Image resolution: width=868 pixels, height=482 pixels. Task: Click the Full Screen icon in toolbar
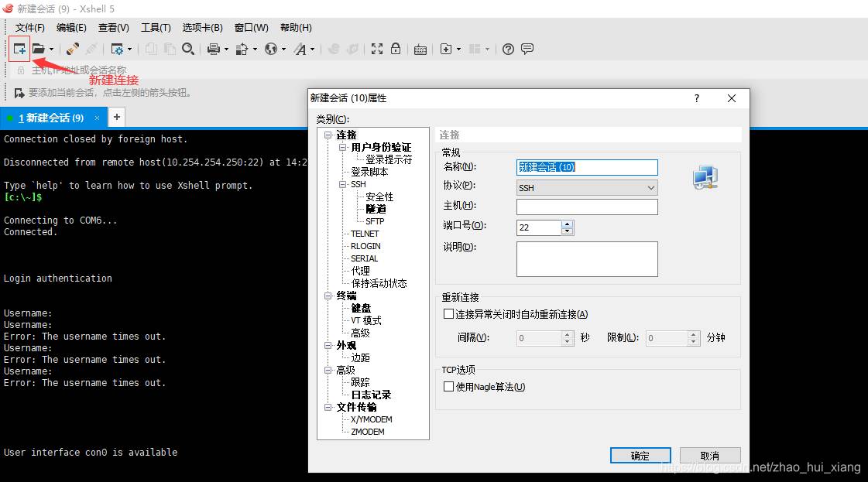[377, 50]
